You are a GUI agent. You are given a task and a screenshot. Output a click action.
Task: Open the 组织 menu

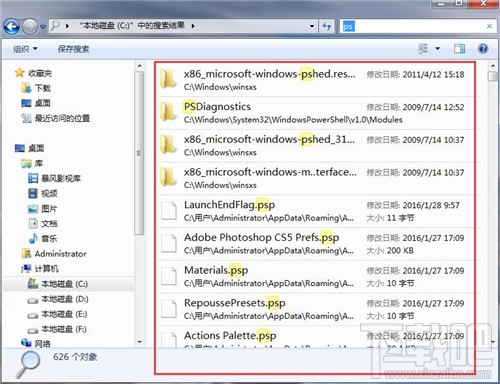click(25, 49)
